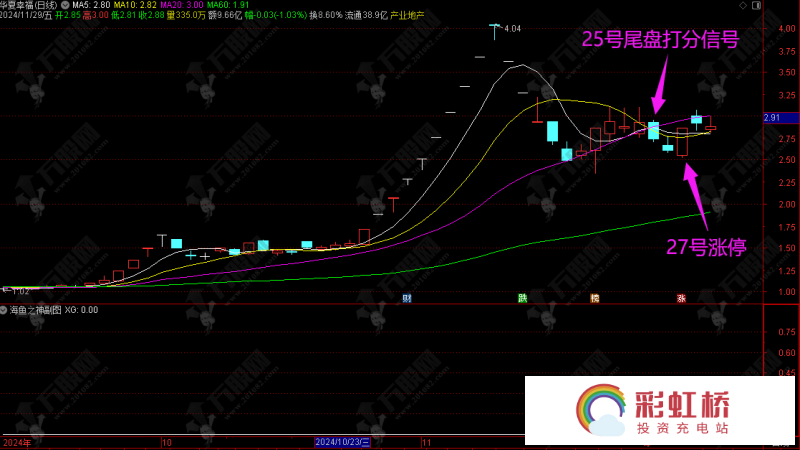Select the 2024/10/23 date marker
800x450 pixels.
(342, 441)
